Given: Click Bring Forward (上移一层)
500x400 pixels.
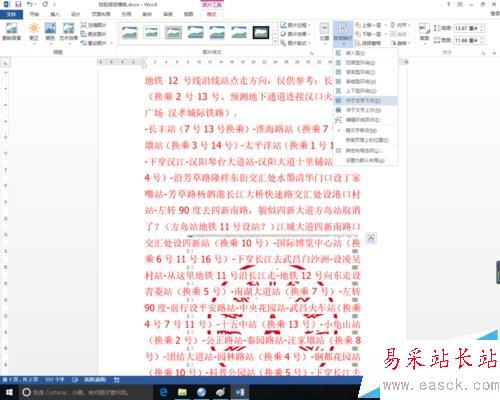Looking at the screenshot, I should pyautogui.click(x=369, y=25).
